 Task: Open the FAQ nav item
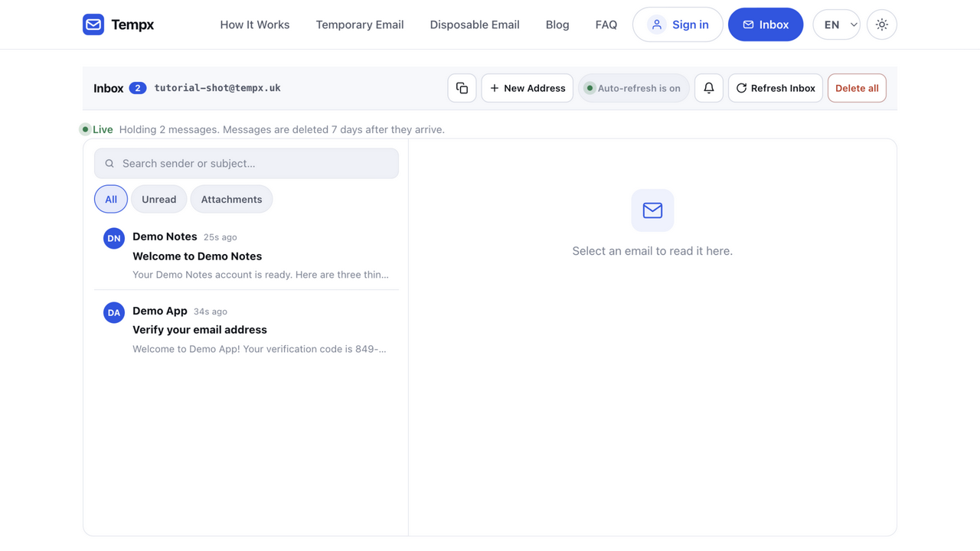606,24
